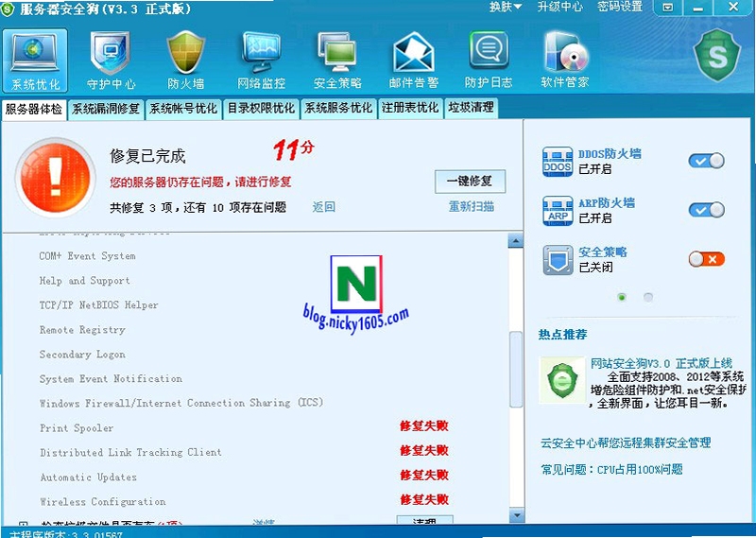Open 常见问题：CPU占用100%问题 link
756x538 pixels.
click(611, 470)
